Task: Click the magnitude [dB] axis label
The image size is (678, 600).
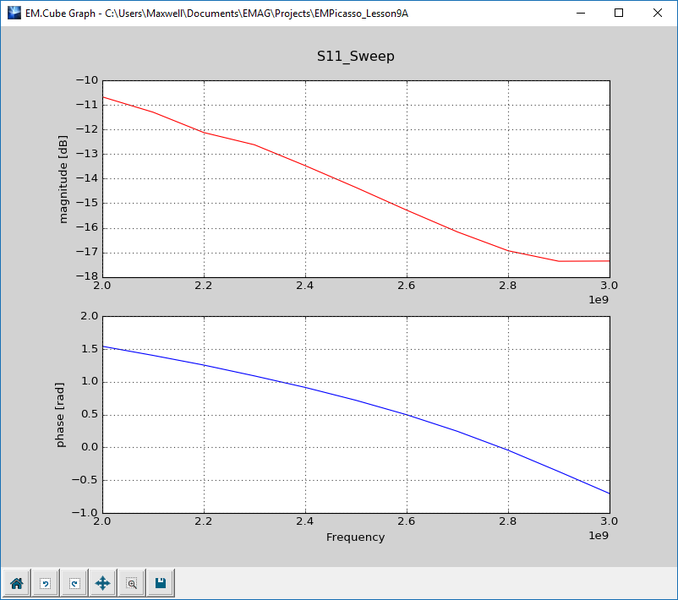Action: [x=63, y=179]
